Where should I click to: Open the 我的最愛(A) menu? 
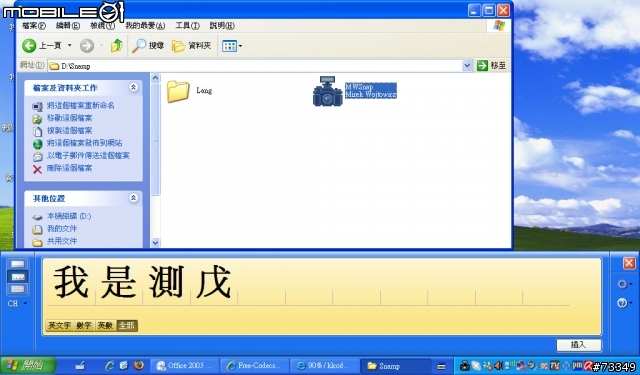tap(145, 26)
